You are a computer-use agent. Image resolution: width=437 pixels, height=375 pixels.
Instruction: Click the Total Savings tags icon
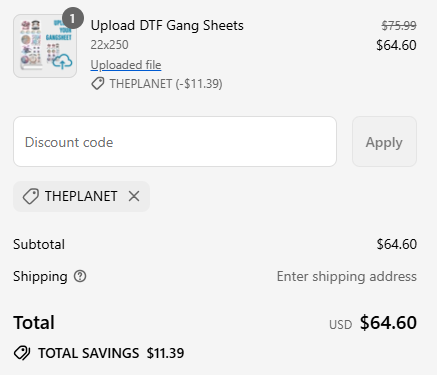pyautogui.click(x=22, y=353)
